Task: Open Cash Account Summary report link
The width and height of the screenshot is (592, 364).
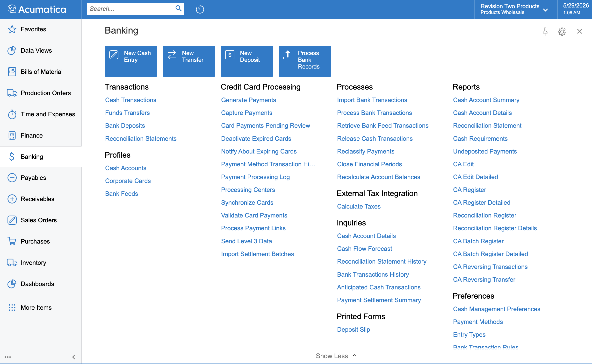Action: [486, 100]
